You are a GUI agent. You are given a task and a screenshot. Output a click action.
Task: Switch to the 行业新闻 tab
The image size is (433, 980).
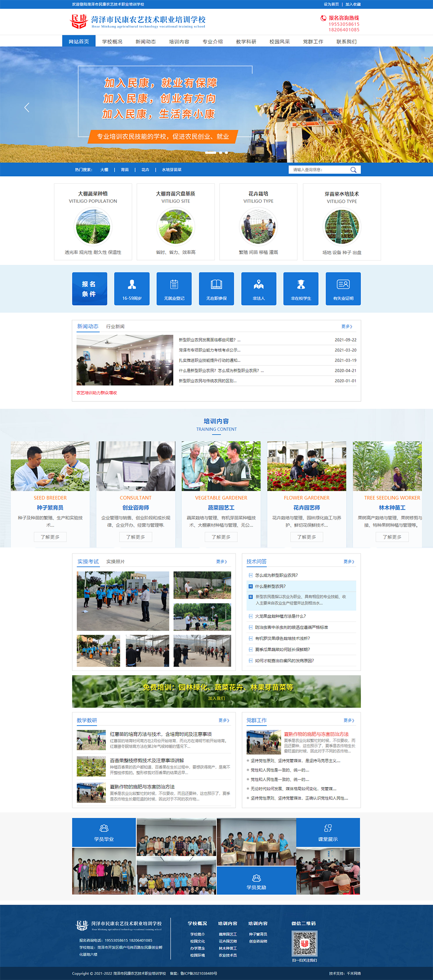pyautogui.click(x=115, y=326)
